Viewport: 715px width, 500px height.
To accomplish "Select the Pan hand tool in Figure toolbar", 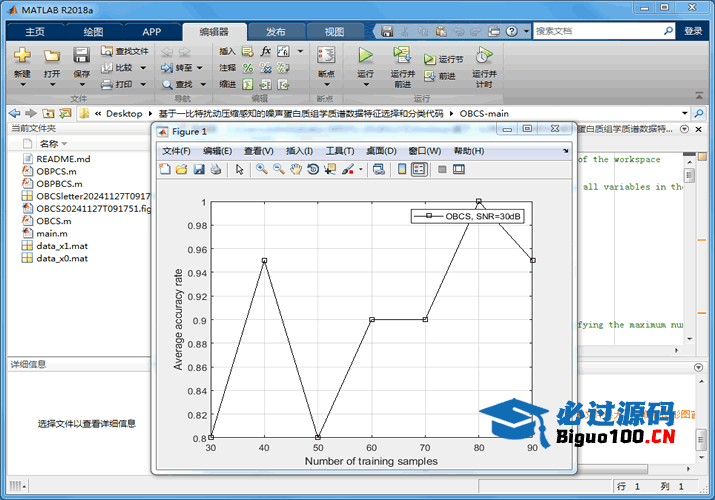I will 296,169.
